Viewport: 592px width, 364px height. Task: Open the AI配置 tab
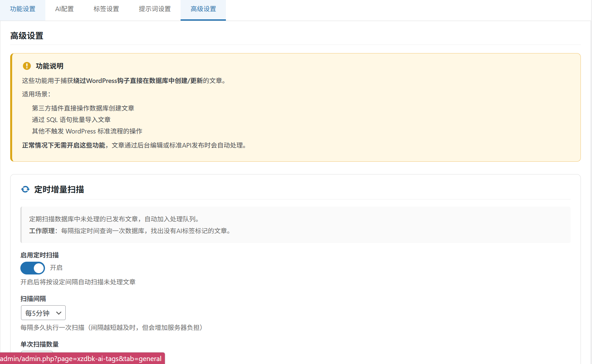point(64,10)
